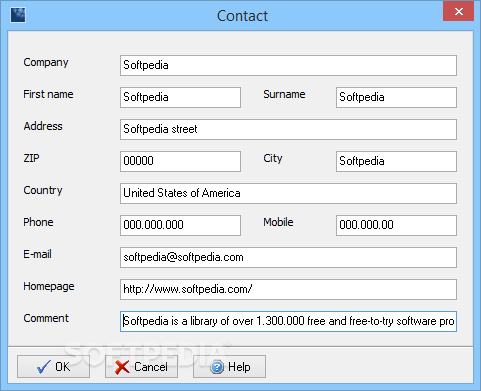Viewport: 481px width, 391px height.
Task: Edit the Address field
Action: 288,129
